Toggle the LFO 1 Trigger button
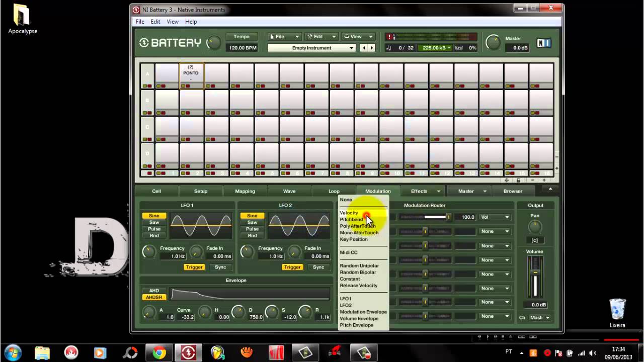644x362 pixels. (x=194, y=267)
